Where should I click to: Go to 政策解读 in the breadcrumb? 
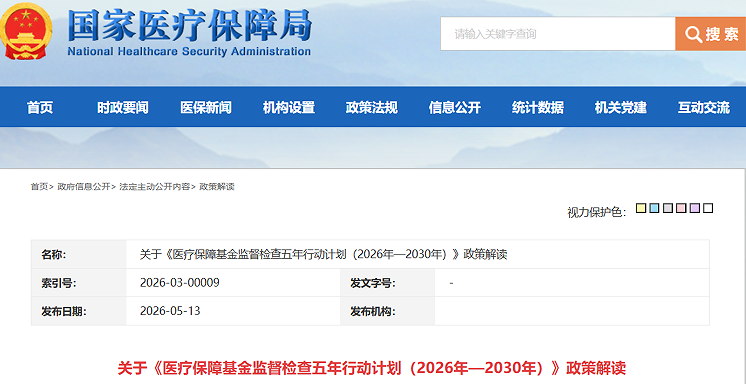pos(216,187)
